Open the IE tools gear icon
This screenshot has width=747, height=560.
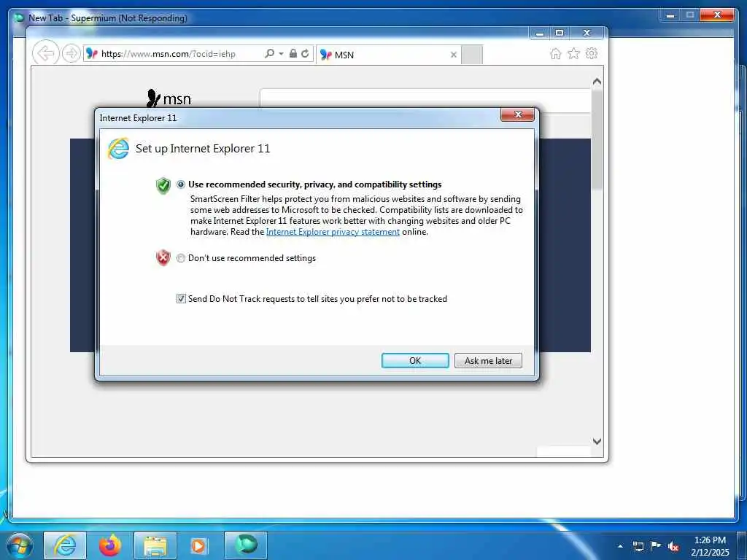(x=592, y=53)
